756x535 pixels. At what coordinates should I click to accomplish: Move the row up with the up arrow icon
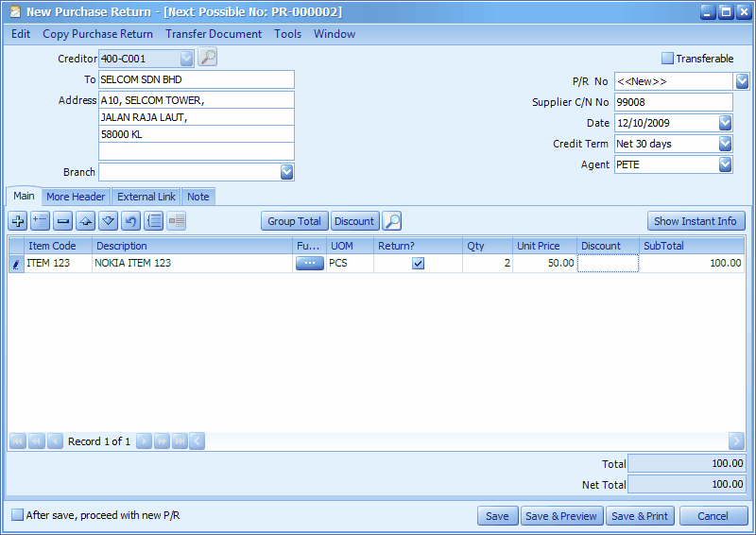85,221
